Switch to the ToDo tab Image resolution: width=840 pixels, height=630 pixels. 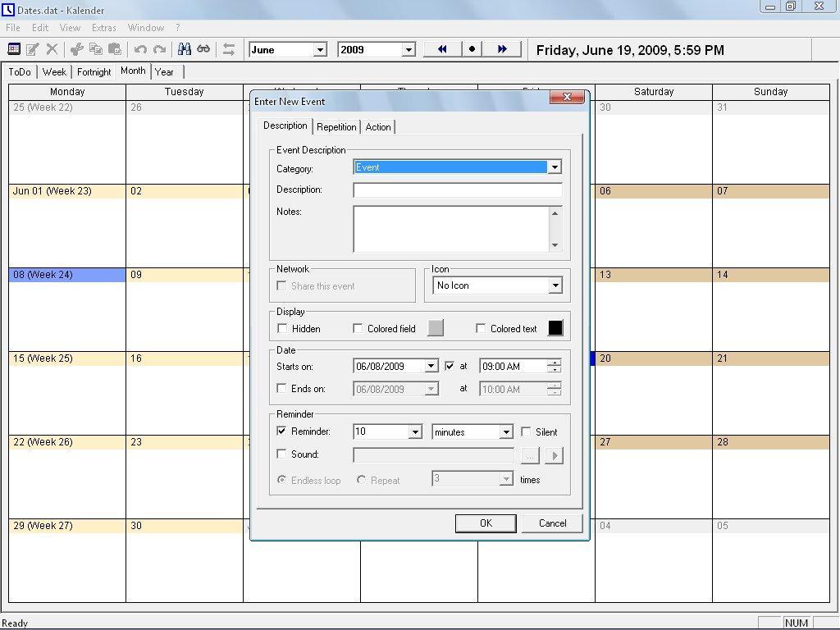(20, 72)
